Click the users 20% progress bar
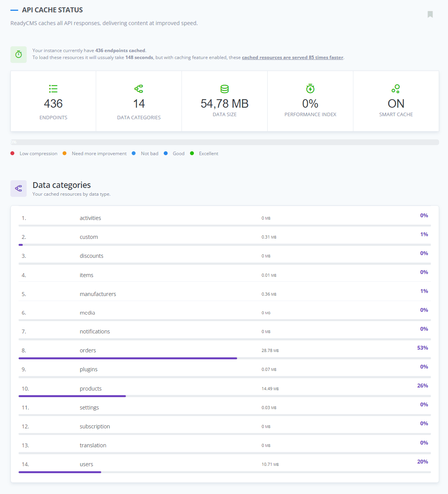448x494 pixels. (x=225, y=472)
